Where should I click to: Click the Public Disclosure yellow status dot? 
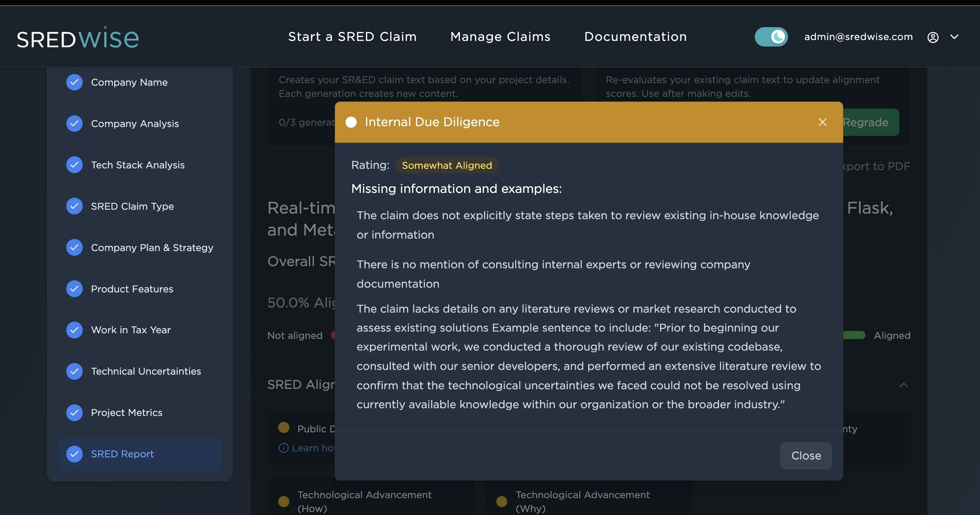pyautogui.click(x=284, y=428)
